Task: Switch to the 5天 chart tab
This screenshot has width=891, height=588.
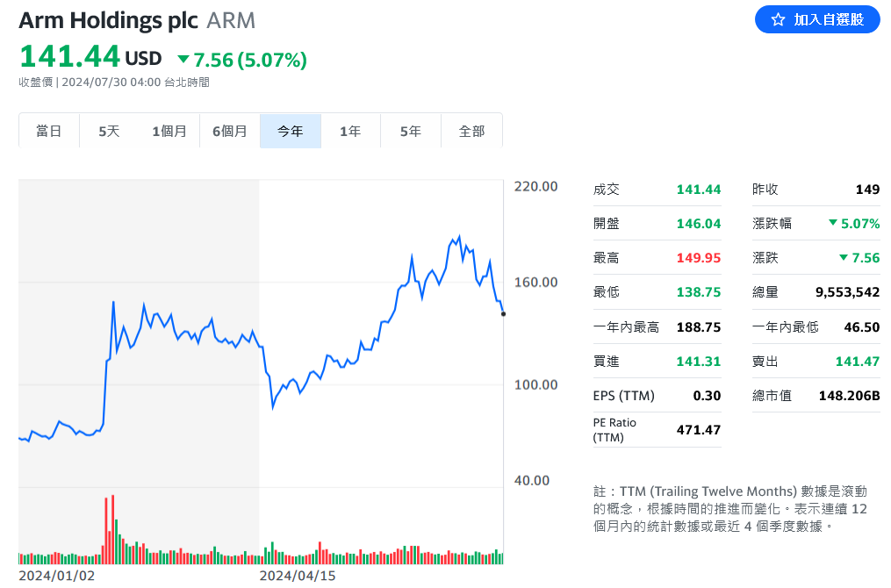Action: tap(109, 131)
